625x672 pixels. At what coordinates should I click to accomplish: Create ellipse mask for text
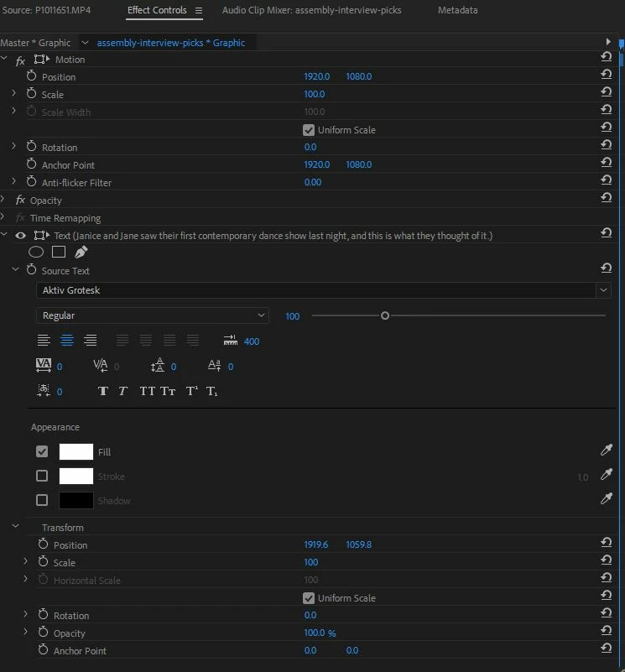pos(36,252)
